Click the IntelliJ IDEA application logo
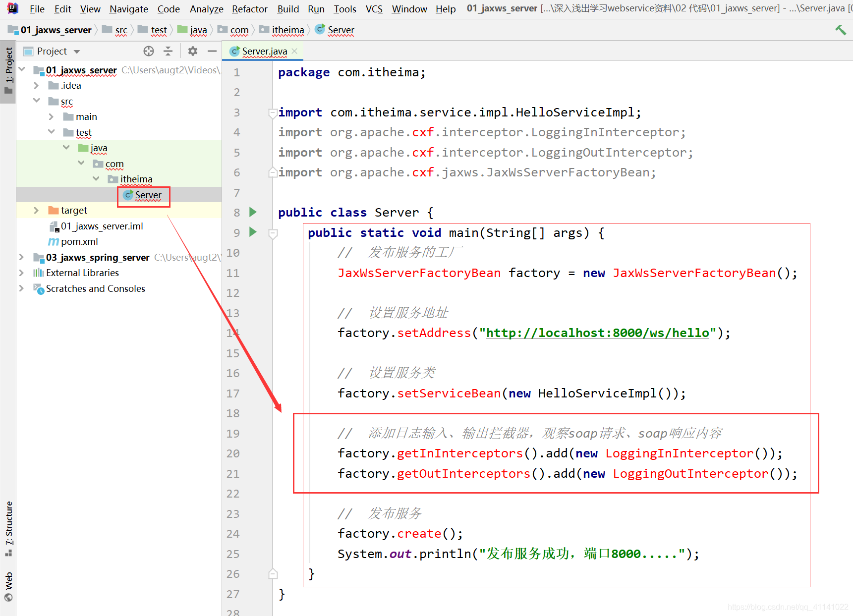This screenshot has height=616, width=853. (x=12, y=8)
